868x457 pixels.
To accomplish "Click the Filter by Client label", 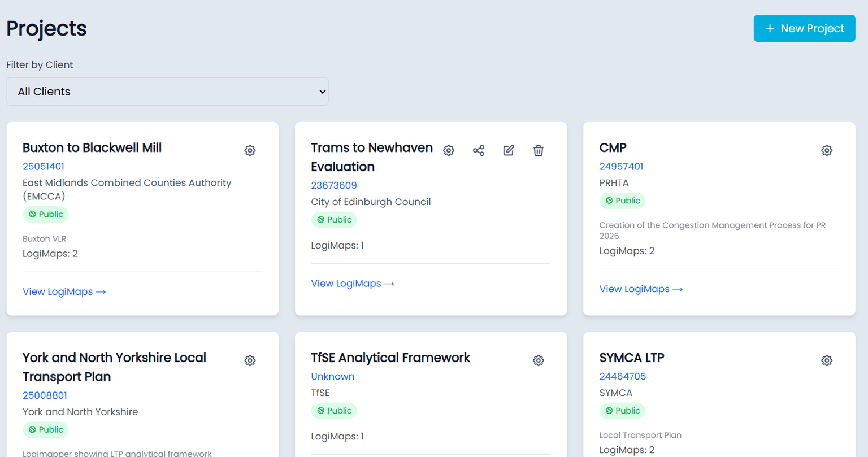I will [x=40, y=64].
